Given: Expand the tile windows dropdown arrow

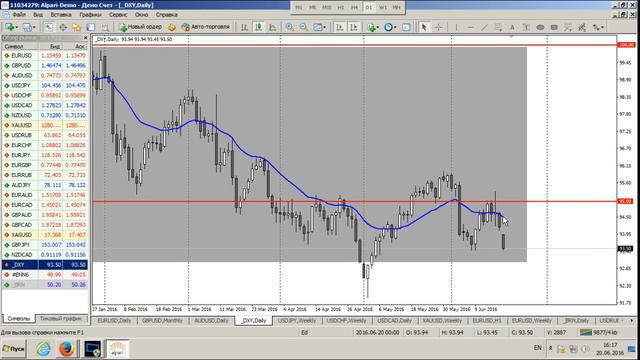Looking at the screenshot, I should (x=325, y=27).
